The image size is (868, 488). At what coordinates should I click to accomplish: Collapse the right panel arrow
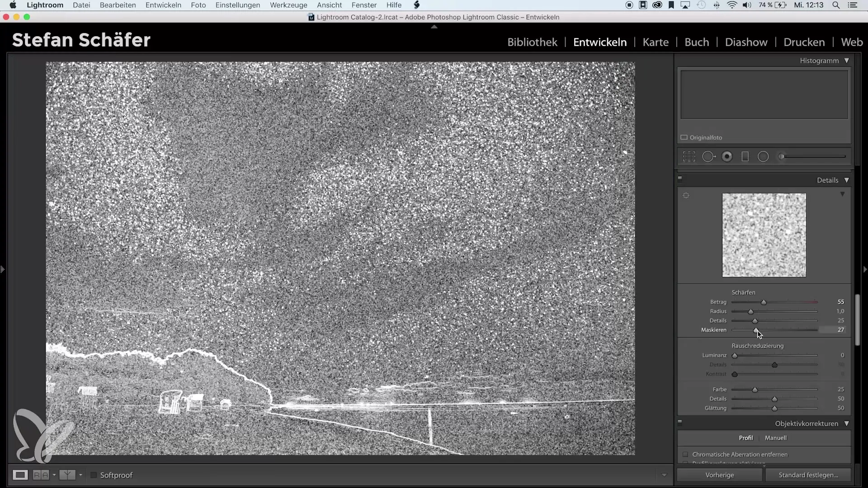[865, 269]
